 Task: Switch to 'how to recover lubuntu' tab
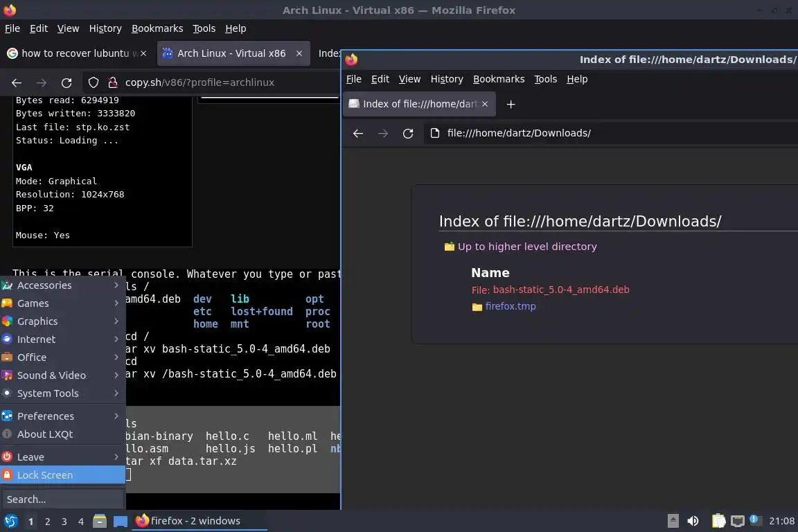pyautogui.click(x=76, y=53)
